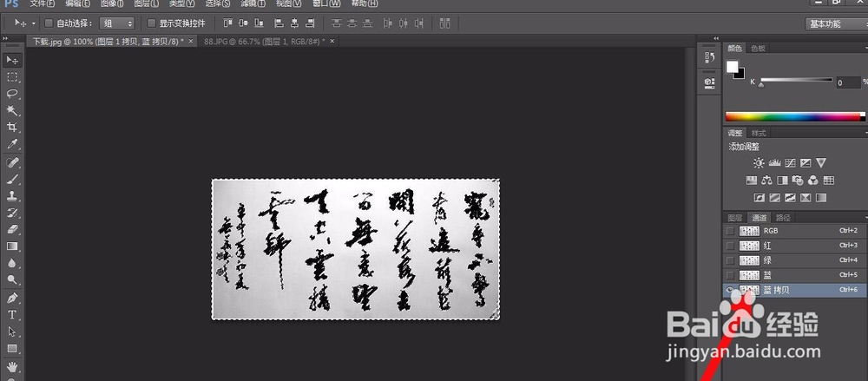Switch to the 路径 panel tab

[783, 218]
